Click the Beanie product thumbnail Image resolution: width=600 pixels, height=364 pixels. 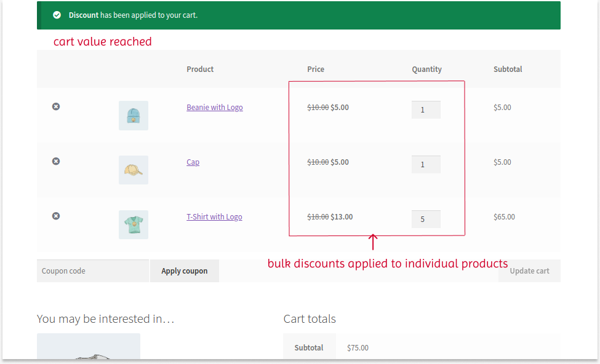coord(133,116)
